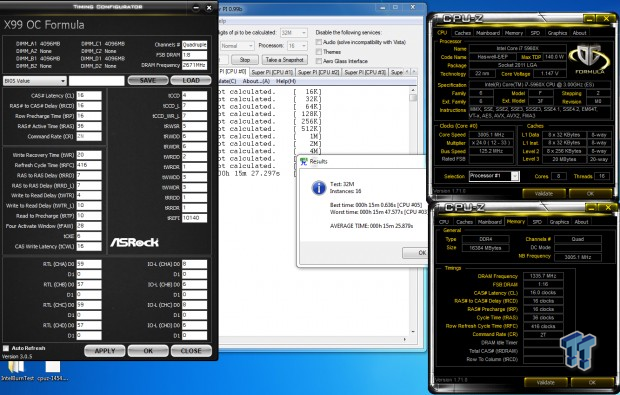
Task: Click the CAS Write Latency (tCWL) field
Action: [x=89, y=246]
